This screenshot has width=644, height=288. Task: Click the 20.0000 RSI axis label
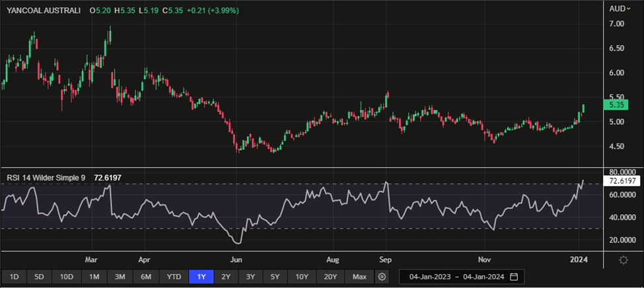coord(622,240)
